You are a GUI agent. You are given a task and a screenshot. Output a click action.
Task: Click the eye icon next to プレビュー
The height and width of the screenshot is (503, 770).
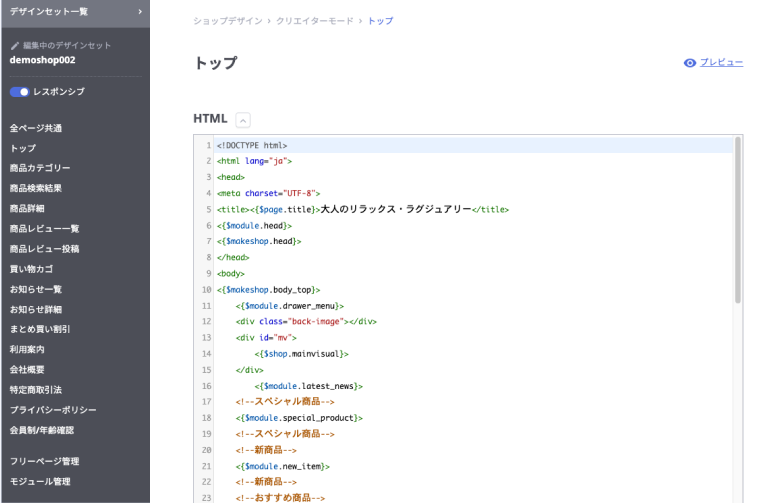click(x=689, y=63)
